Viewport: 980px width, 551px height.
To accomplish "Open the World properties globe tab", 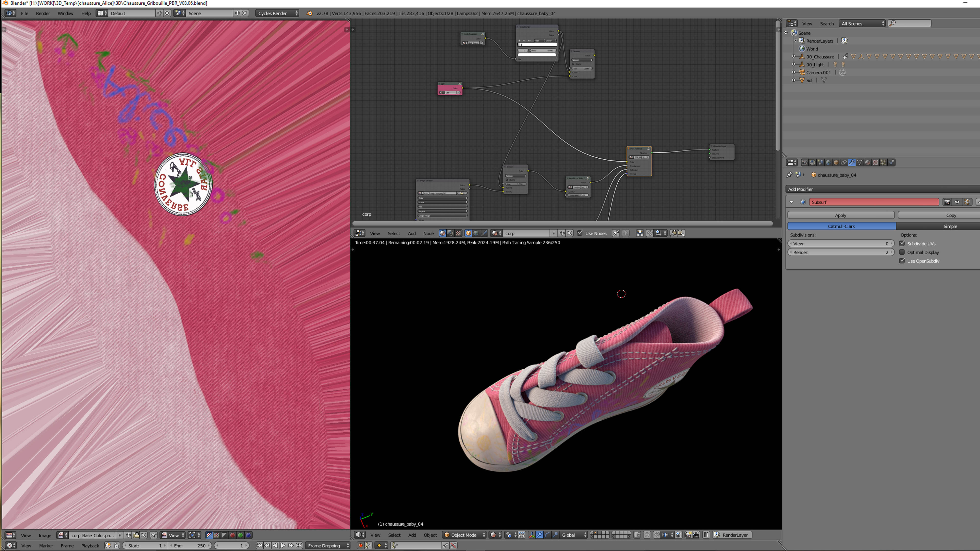I will [x=828, y=162].
